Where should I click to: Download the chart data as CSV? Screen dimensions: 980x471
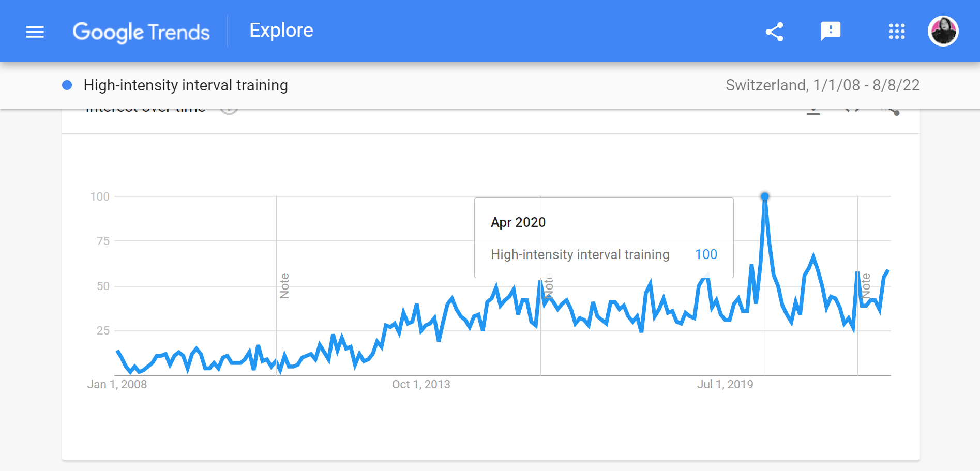pos(813,110)
